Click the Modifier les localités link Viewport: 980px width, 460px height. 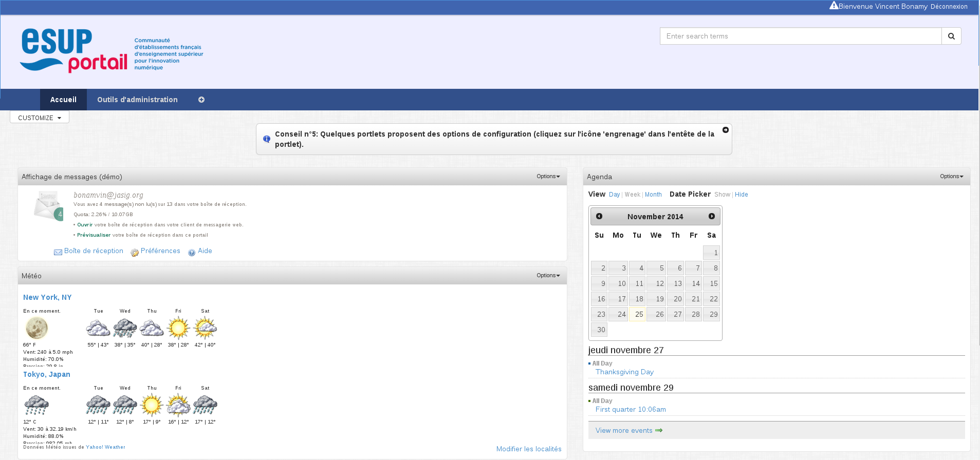pos(528,449)
